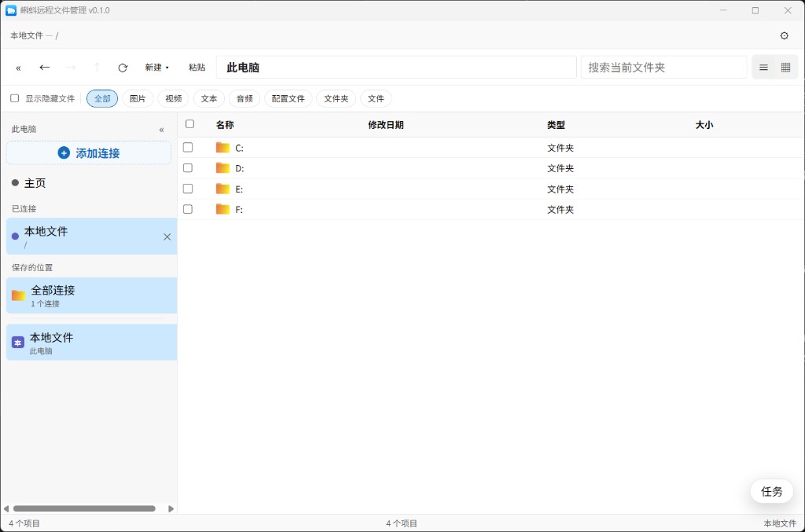805x532 pixels.
Task: Filter by 文件 type
Action: coord(376,98)
